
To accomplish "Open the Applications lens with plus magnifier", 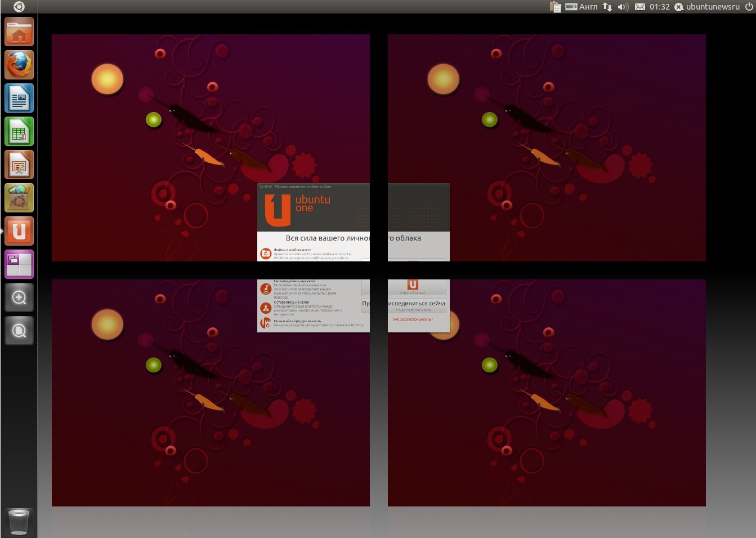I will coord(19,297).
